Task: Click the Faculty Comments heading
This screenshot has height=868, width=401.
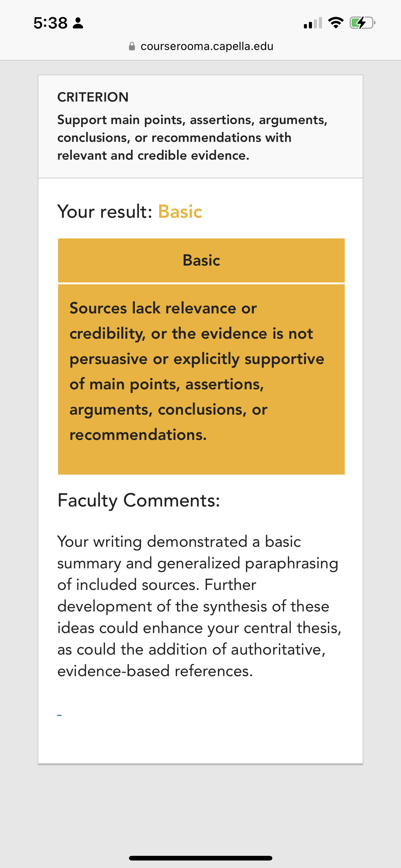Action: (138, 500)
